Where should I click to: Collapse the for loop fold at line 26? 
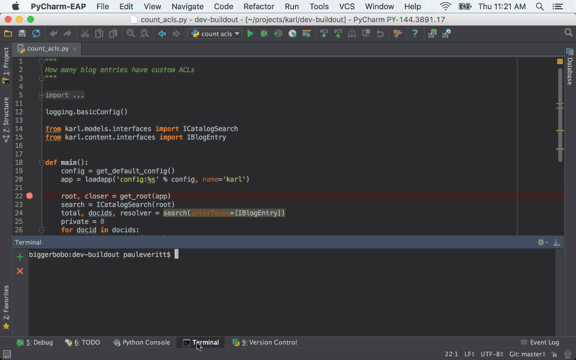[x=42, y=230]
